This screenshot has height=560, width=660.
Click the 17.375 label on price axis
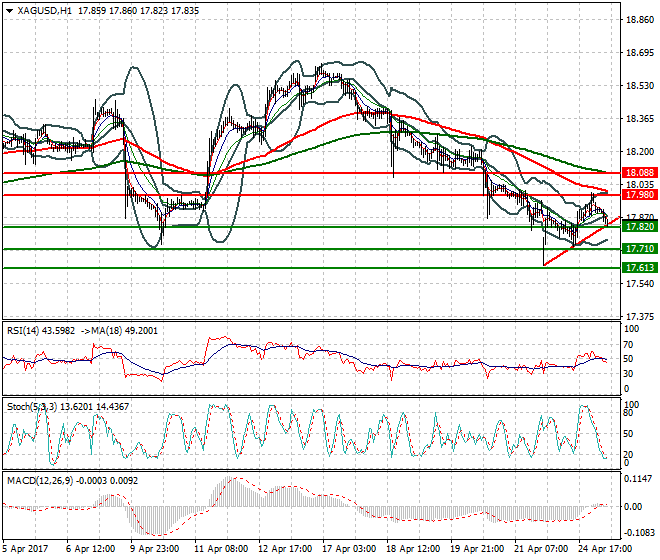point(638,317)
